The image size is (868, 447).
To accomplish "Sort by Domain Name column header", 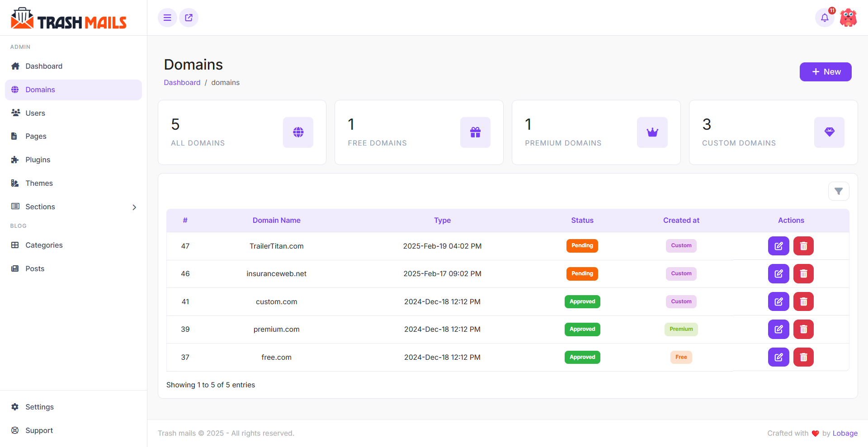I will pos(276,220).
